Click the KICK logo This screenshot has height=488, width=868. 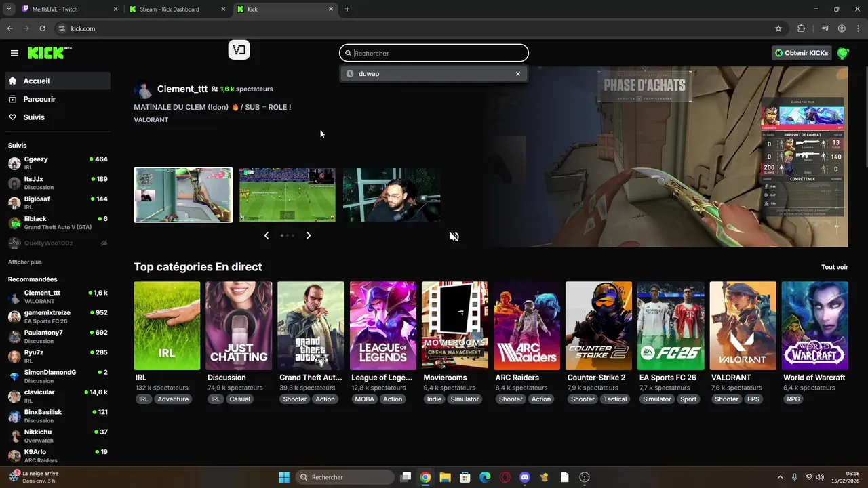(50, 53)
